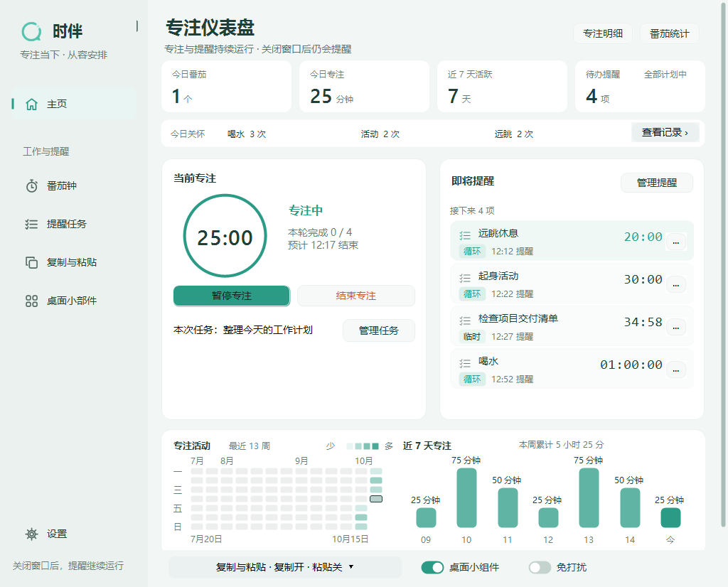728x587 pixels.
Task: Click the 01:00:00 countdown of 喝水
Action: [631, 365]
